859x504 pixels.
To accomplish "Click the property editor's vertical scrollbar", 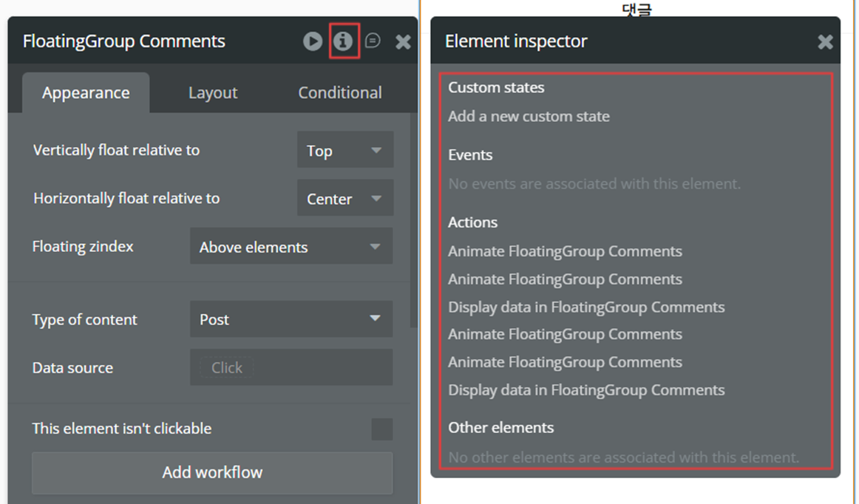I will (x=414, y=222).
